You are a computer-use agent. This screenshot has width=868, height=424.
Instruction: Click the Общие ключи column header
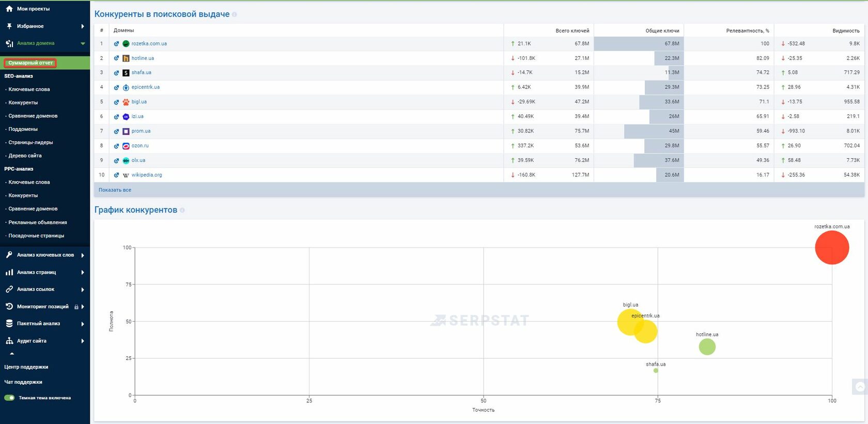point(662,31)
